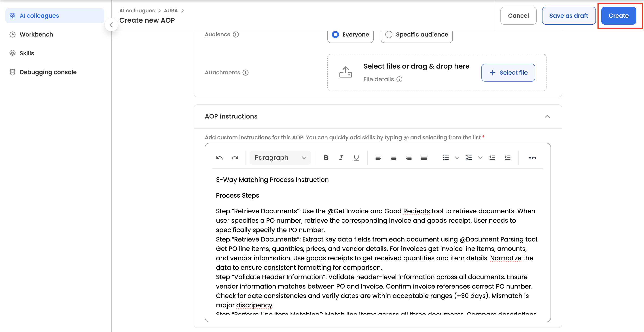Center align the text

(x=393, y=158)
